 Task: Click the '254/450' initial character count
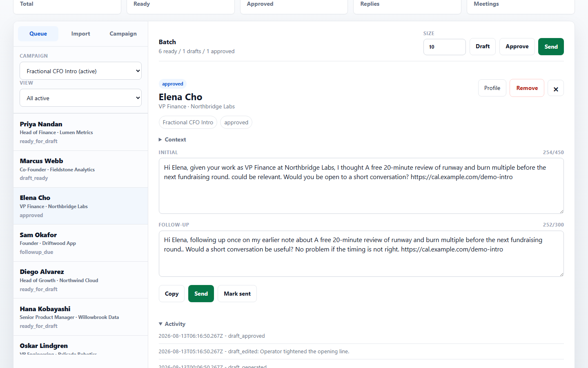553,153
